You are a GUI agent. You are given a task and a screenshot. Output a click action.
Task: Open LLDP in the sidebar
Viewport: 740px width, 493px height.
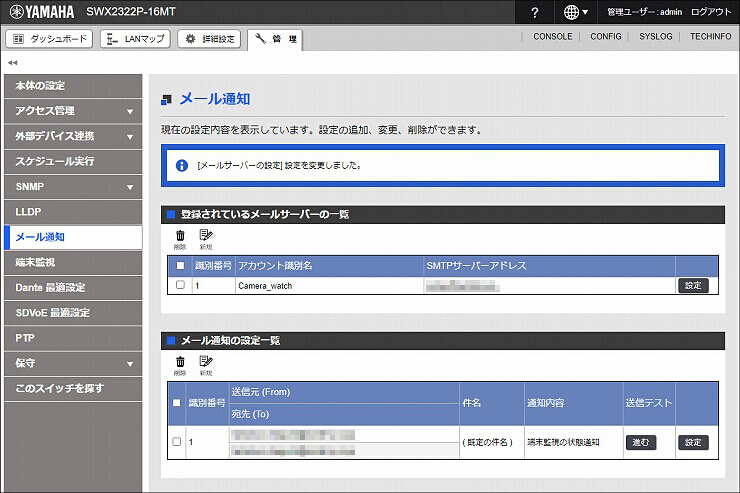click(x=73, y=212)
